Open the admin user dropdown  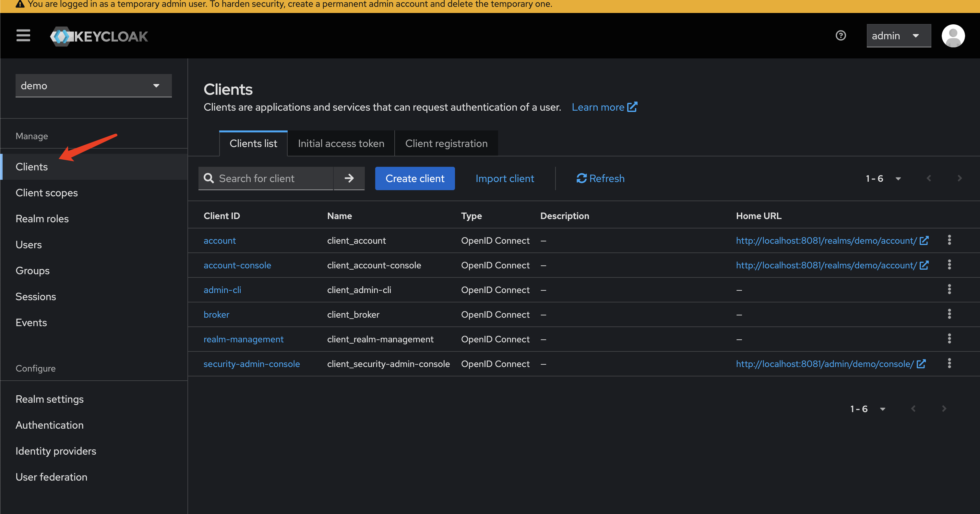(899, 36)
